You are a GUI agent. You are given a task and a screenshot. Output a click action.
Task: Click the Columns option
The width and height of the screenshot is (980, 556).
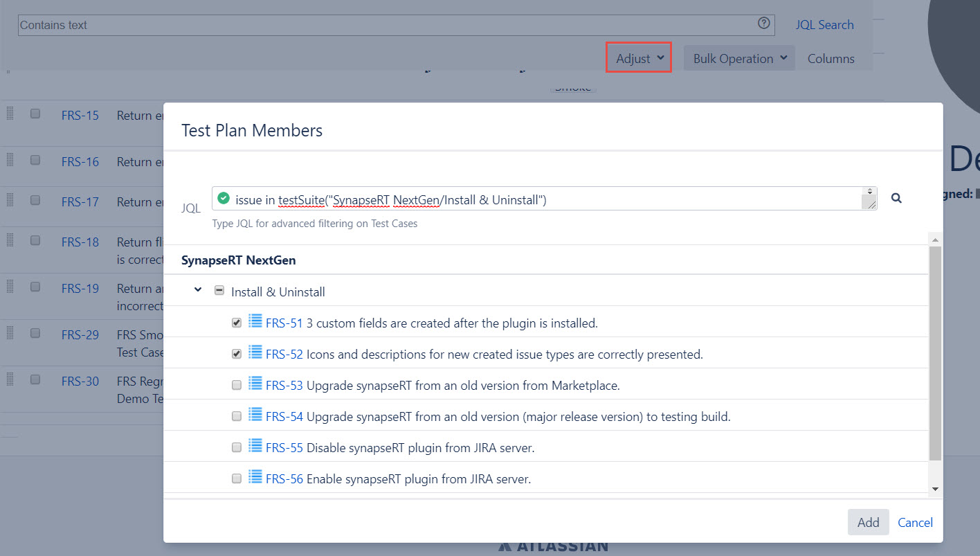coord(831,59)
